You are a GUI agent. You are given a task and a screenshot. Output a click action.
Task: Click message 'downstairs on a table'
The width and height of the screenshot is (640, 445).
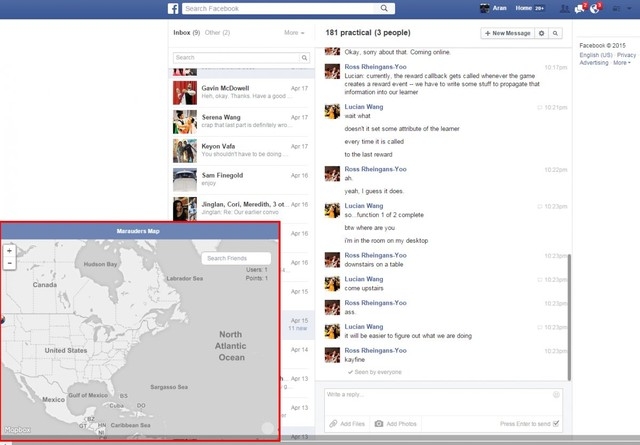[374, 265]
